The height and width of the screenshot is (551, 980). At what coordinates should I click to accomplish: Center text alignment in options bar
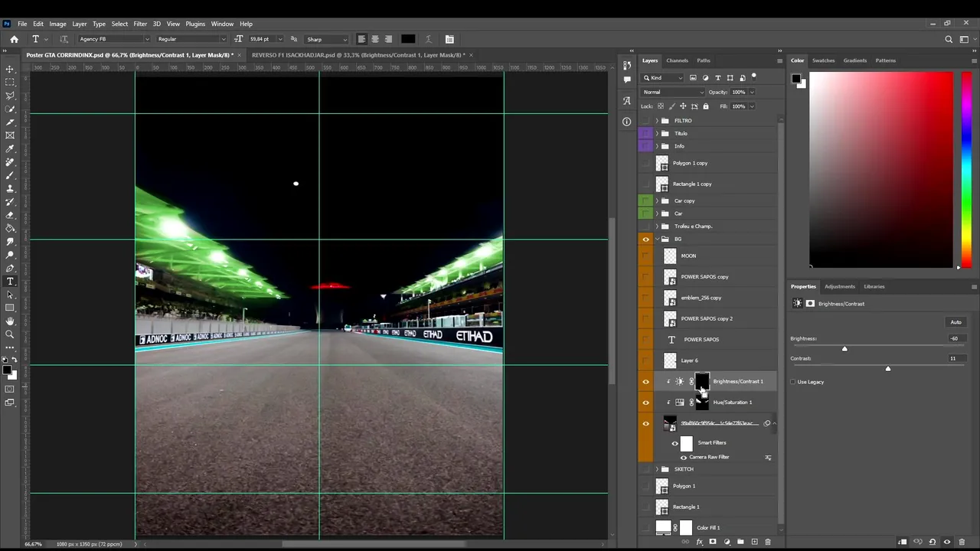point(374,39)
